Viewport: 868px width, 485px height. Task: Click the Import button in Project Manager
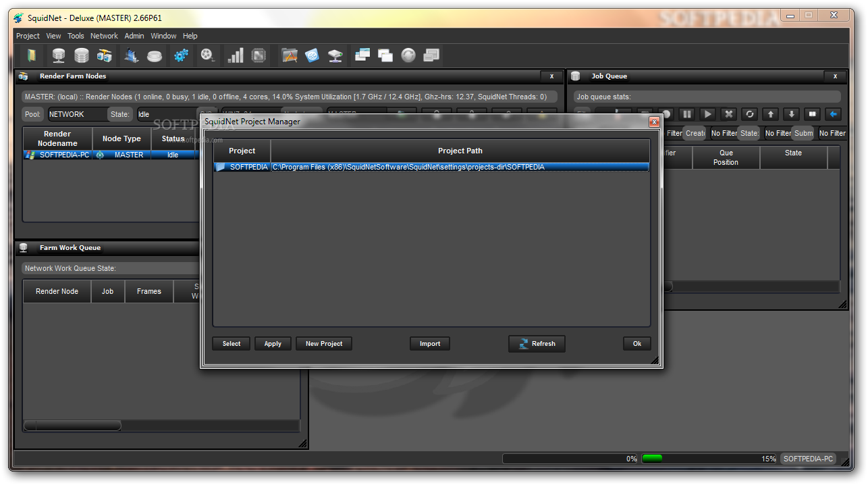click(x=430, y=344)
